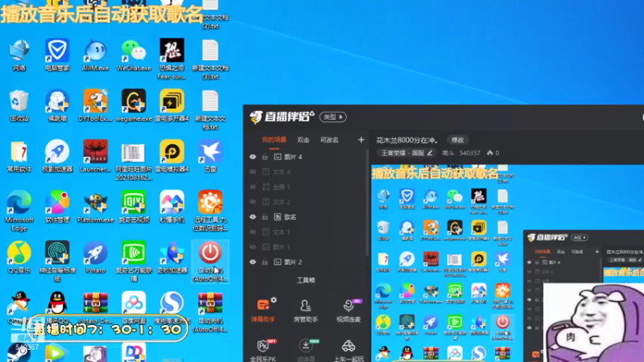Show the 图片 1 source layer
The height and width of the screenshot is (362, 644).
tap(253, 247)
